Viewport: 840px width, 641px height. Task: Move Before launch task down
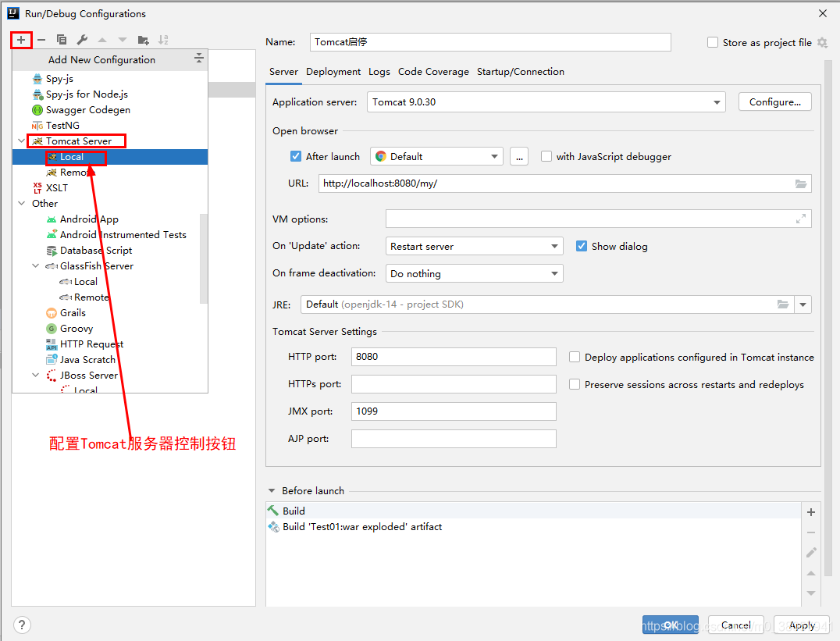pos(811,593)
